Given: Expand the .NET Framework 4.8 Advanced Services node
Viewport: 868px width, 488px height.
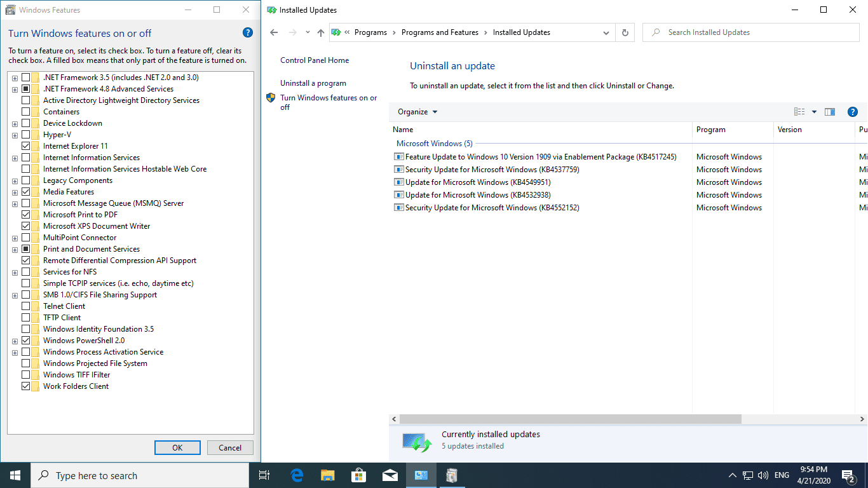Looking at the screenshot, I should click(15, 90).
